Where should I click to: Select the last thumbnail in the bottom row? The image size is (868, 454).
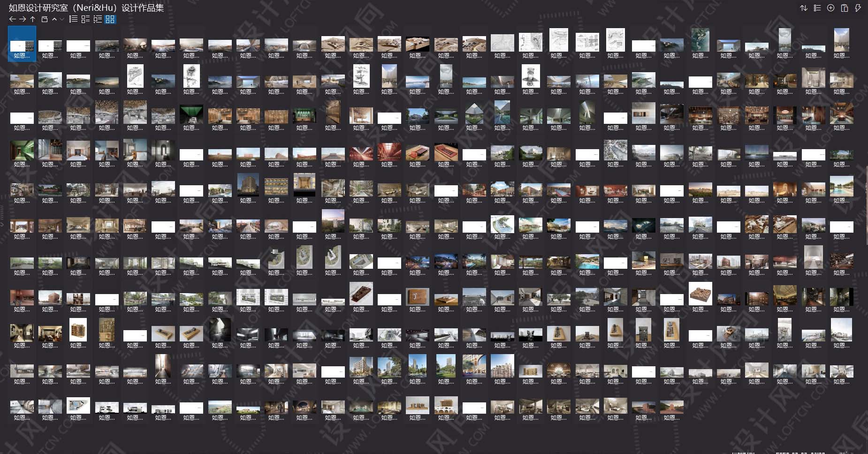(x=671, y=407)
